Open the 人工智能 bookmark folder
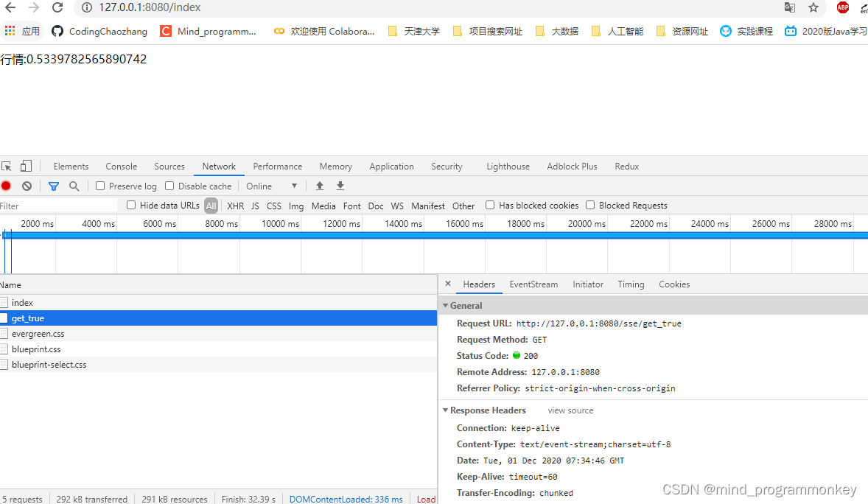Image resolution: width=868 pixels, height=504 pixels. click(617, 32)
